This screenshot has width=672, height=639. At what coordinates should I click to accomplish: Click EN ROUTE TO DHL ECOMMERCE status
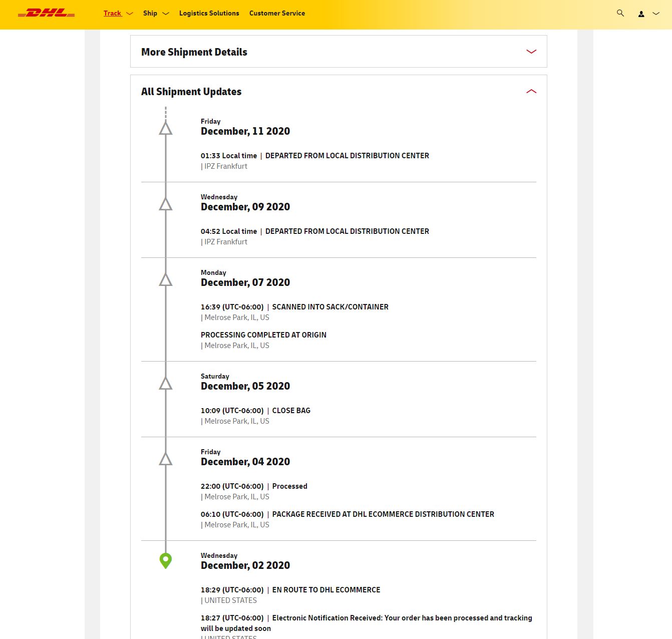tap(326, 590)
